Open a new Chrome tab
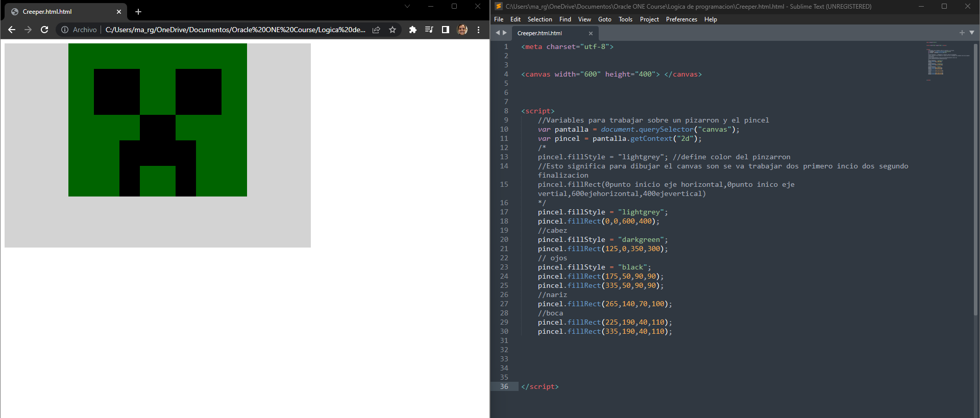Viewport: 980px width, 418px height. [138, 11]
